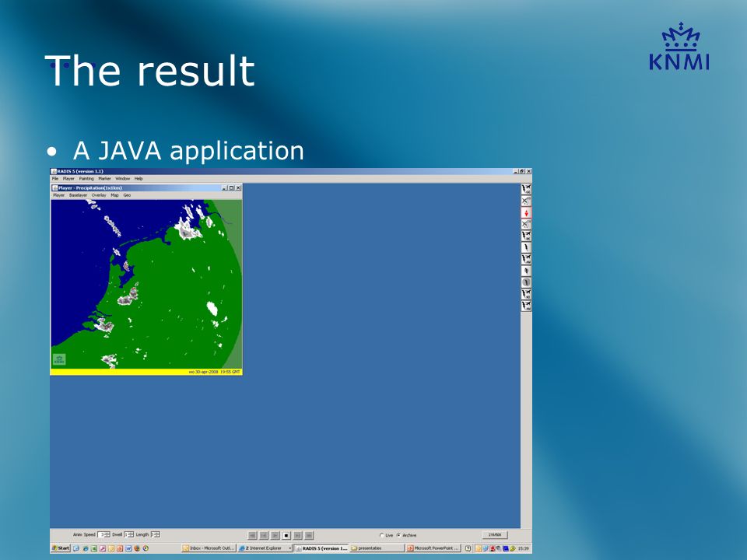
Task: Switch to Microsoft PowerPoint taskbar button
Action: point(433,548)
